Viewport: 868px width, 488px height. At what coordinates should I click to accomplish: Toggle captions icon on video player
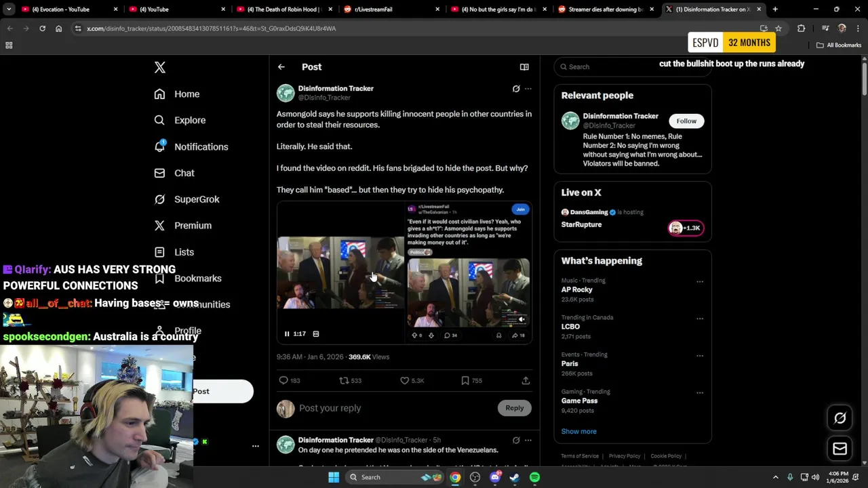pos(316,333)
